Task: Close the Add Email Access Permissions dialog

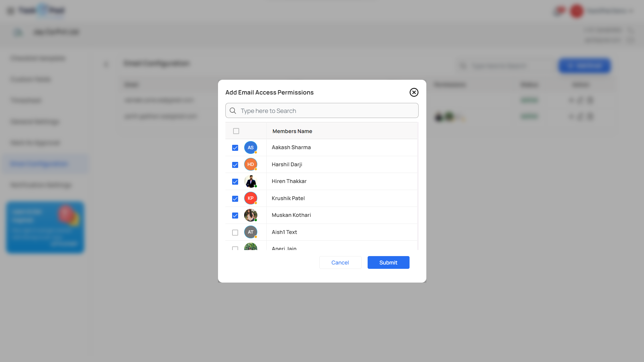Action: 414,92
